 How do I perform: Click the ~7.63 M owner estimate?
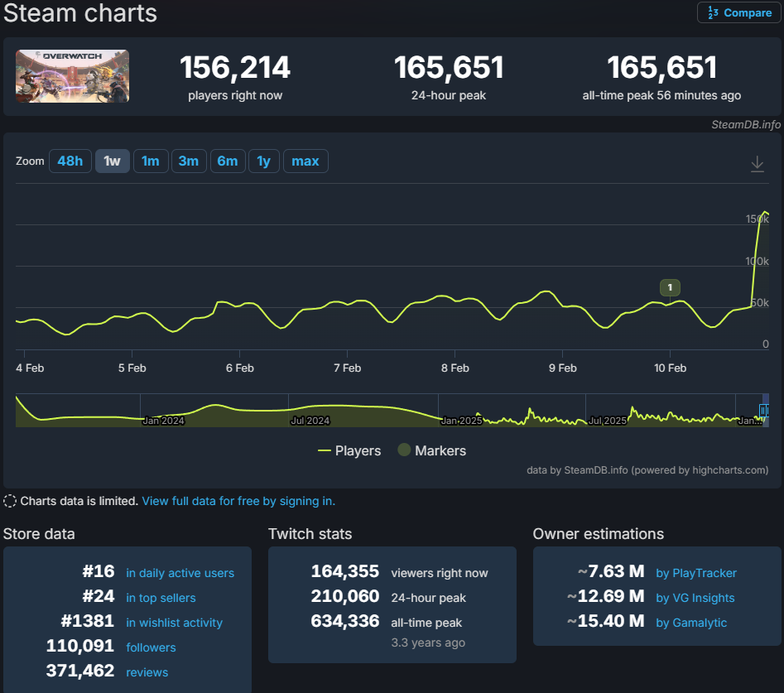click(x=611, y=571)
